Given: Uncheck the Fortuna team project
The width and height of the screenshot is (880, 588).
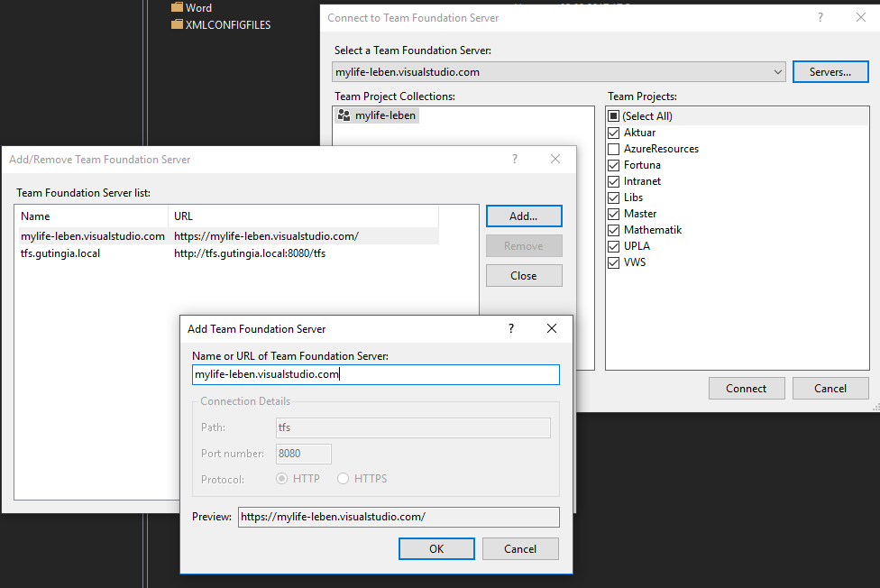Looking at the screenshot, I should [x=614, y=165].
